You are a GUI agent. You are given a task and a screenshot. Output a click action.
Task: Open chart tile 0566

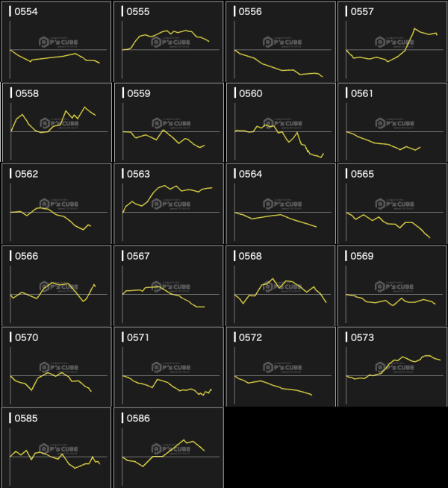(x=56, y=285)
